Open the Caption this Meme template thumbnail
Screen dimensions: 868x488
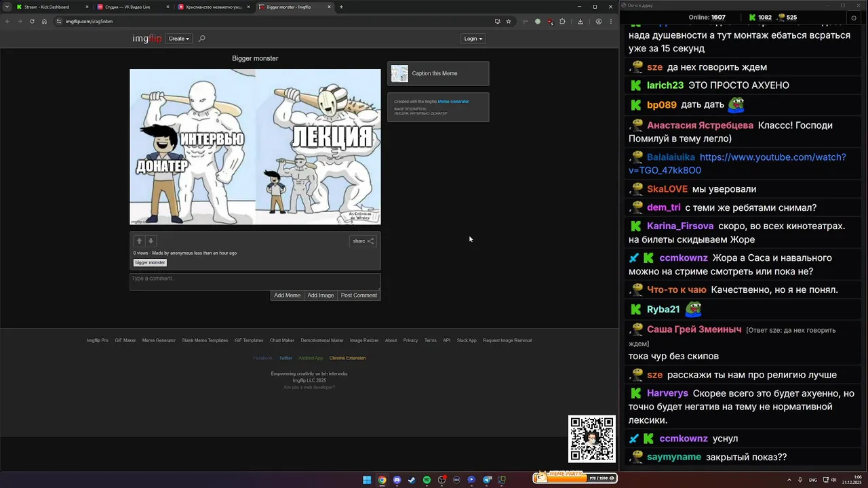coord(399,73)
